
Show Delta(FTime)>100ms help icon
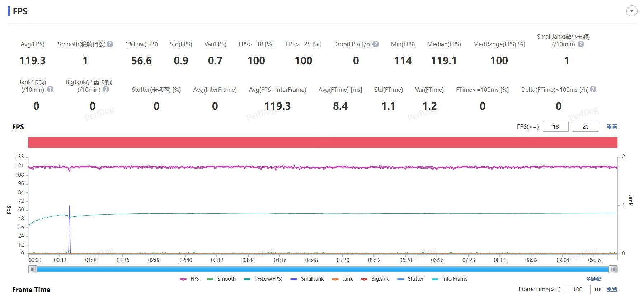pos(593,89)
